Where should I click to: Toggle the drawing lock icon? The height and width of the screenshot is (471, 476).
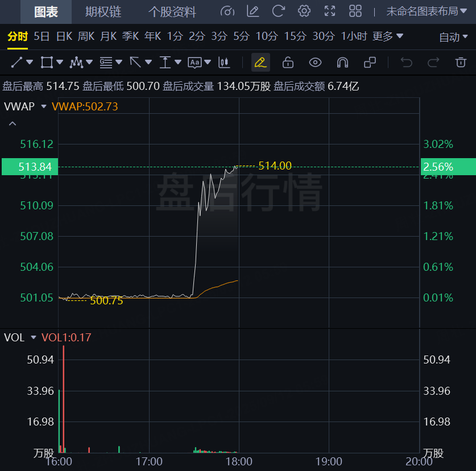point(288,62)
